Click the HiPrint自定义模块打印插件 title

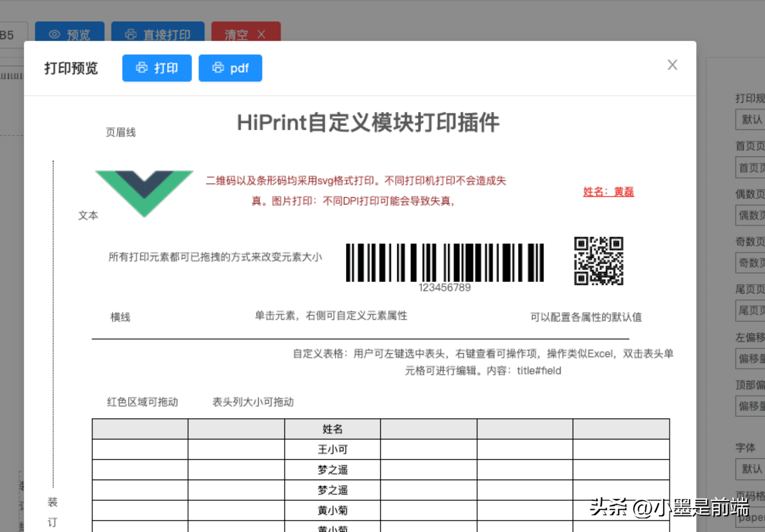pos(368,123)
